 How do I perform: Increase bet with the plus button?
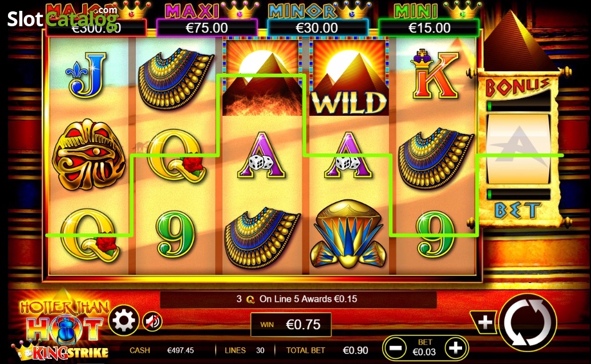point(455,348)
